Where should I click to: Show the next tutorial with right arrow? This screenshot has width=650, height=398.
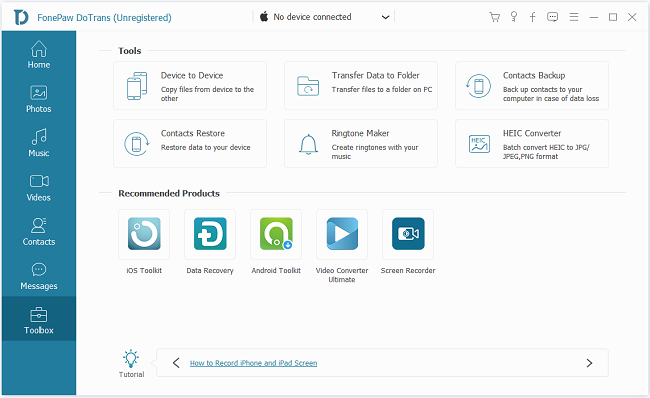589,363
